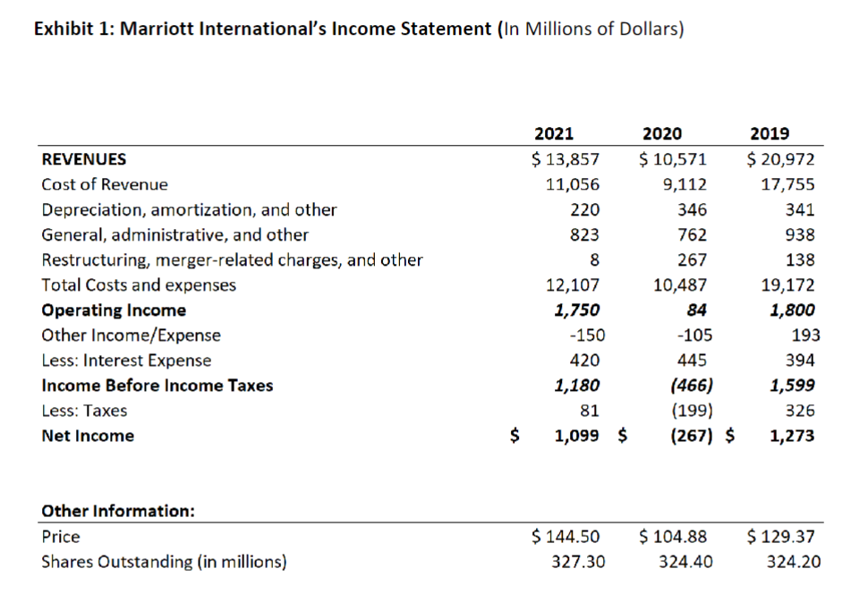This screenshot has height=594, width=868.
Task: Click the Restructuring, merger-related charges label
Action: click(232, 259)
